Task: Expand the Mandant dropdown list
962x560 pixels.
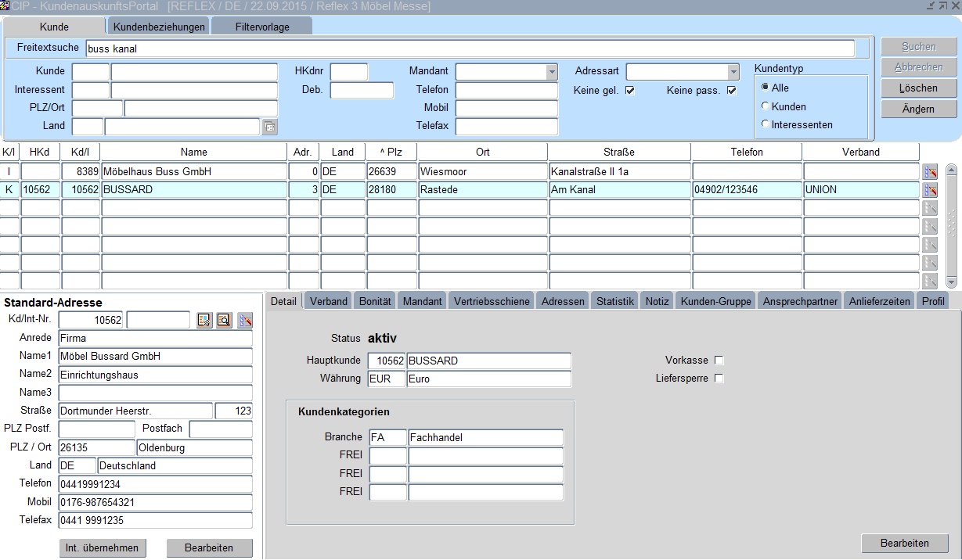Action: coord(551,72)
